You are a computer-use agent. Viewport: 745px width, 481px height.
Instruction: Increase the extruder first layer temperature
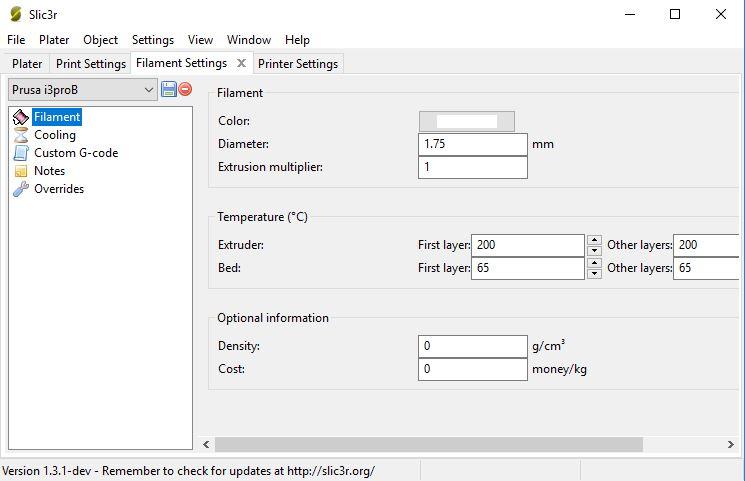(594, 240)
